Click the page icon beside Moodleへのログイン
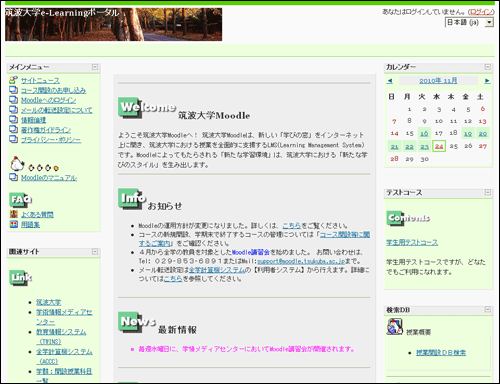 (x=13, y=100)
